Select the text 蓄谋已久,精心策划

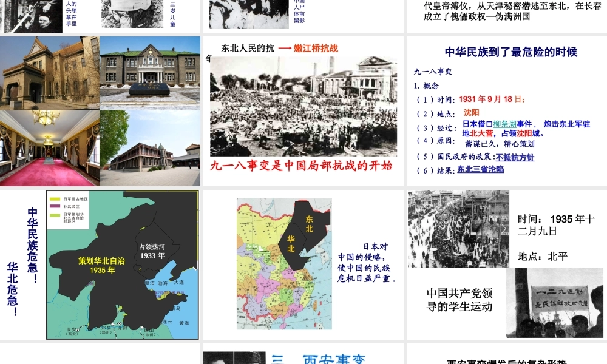pyautogui.click(x=500, y=144)
